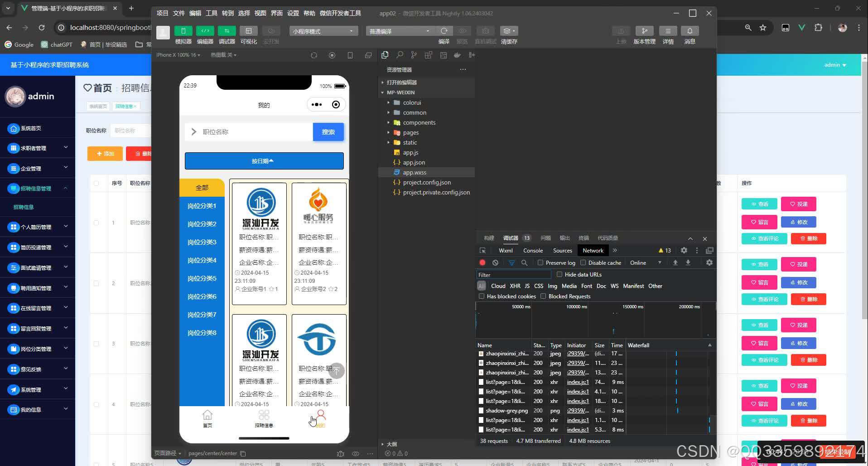Switch to the Sources tab
Image resolution: width=868 pixels, height=466 pixels.
coord(562,250)
